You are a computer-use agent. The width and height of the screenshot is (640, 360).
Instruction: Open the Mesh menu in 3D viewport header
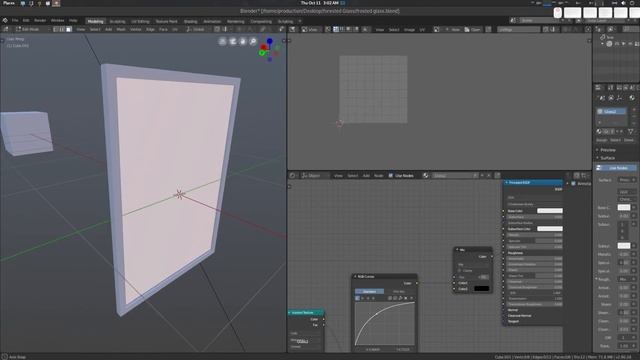point(121,29)
